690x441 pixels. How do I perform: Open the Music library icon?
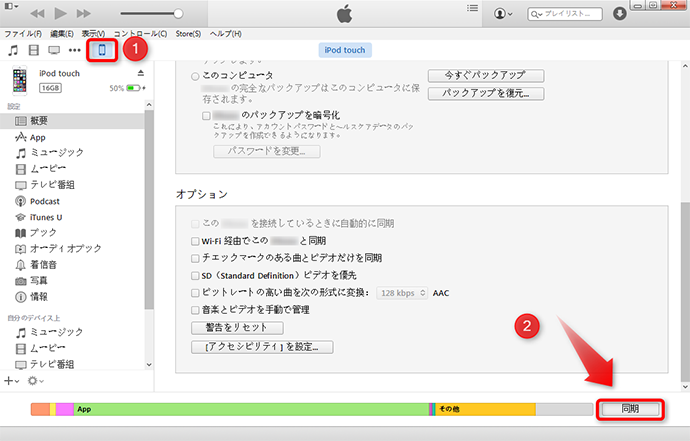[13, 50]
